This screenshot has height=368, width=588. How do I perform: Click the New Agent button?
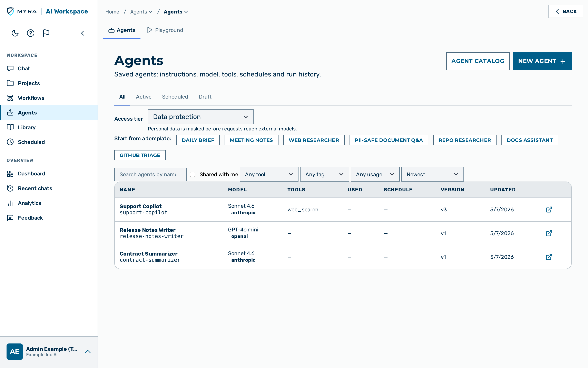[x=542, y=61]
